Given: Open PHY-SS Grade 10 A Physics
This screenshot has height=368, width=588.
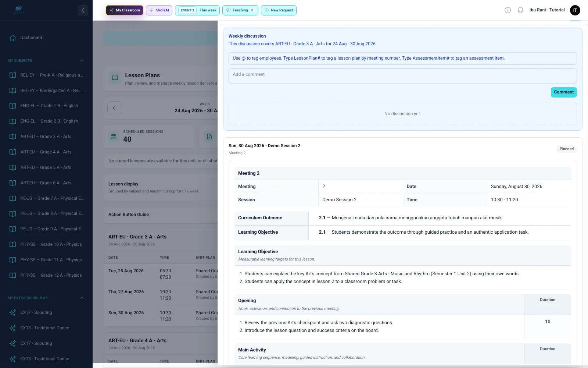Looking at the screenshot, I should pyautogui.click(x=46, y=244).
